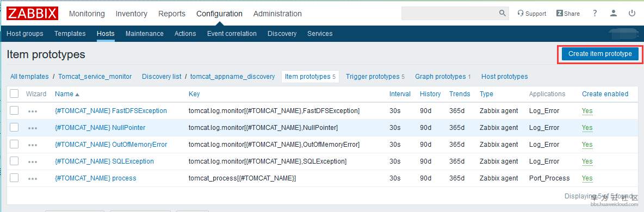Toggle Create enabled Yes for FastDFSException
644x212 pixels.
point(587,111)
